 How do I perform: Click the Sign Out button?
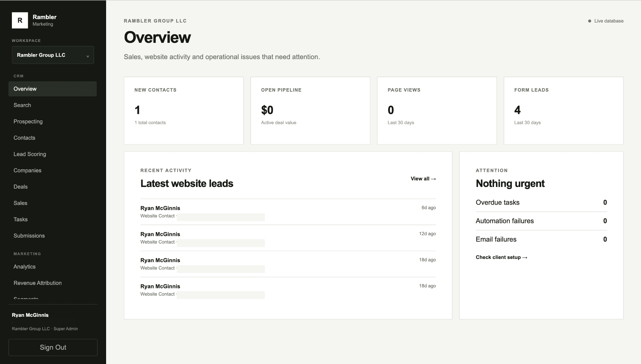click(53, 347)
